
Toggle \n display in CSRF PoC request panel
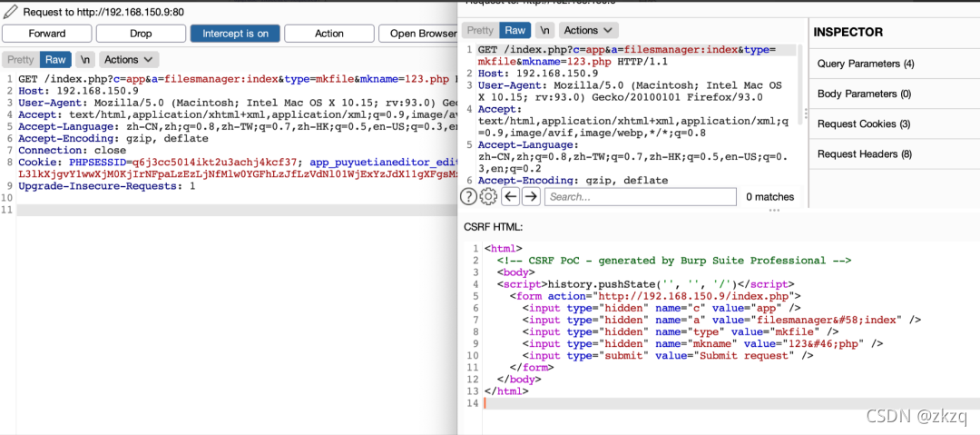(545, 30)
